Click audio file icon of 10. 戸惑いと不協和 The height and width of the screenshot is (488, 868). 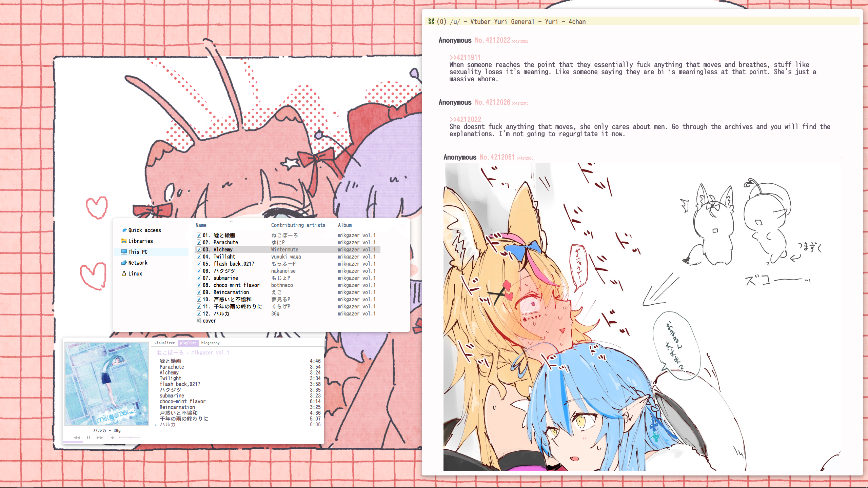199,299
